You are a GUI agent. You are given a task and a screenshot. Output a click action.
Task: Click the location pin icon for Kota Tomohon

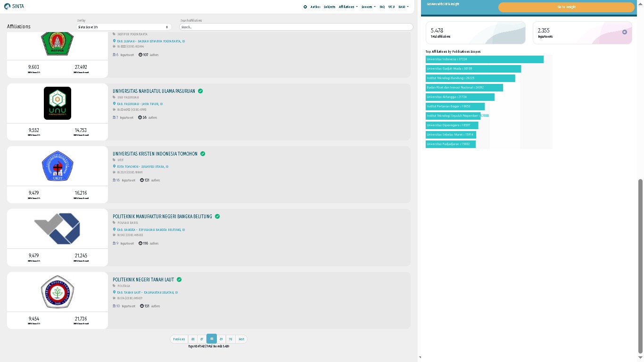pos(114,166)
